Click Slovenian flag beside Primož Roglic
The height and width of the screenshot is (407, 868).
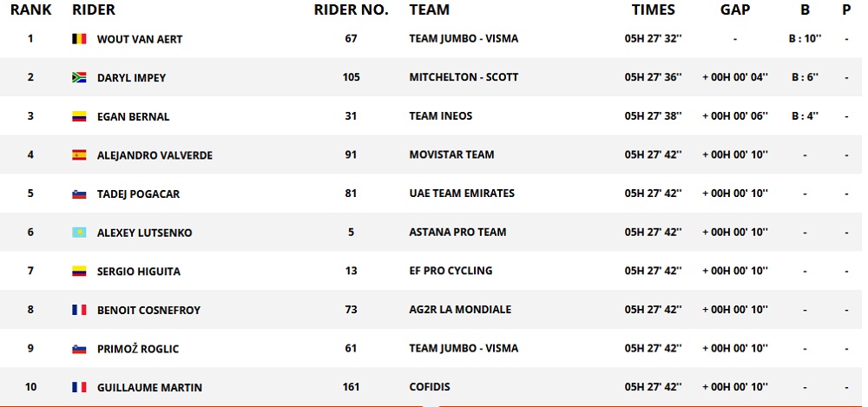pyautogui.click(x=79, y=349)
